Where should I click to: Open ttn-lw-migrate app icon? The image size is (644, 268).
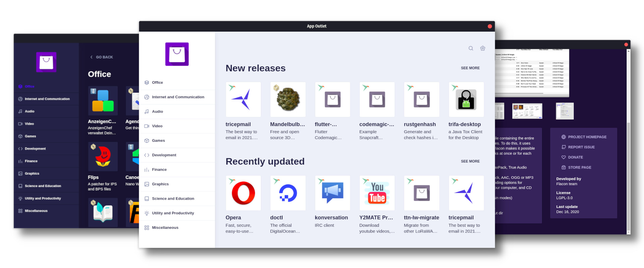[422, 193]
